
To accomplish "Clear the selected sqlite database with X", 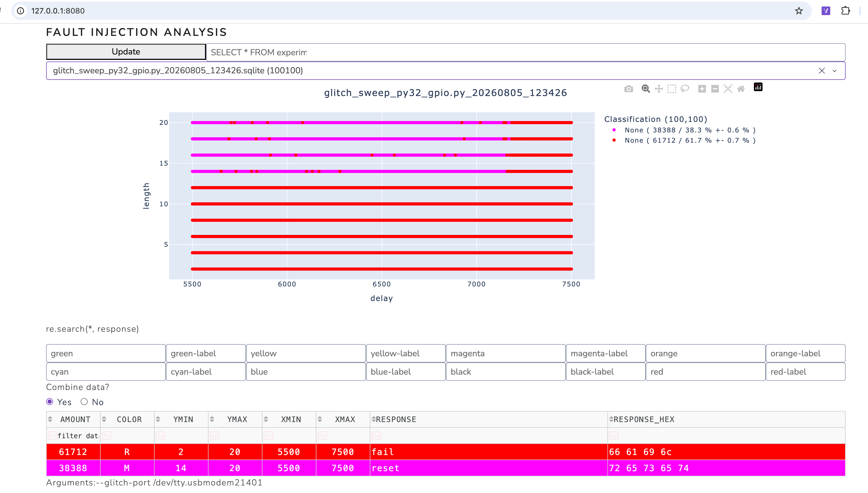I will coord(822,70).
